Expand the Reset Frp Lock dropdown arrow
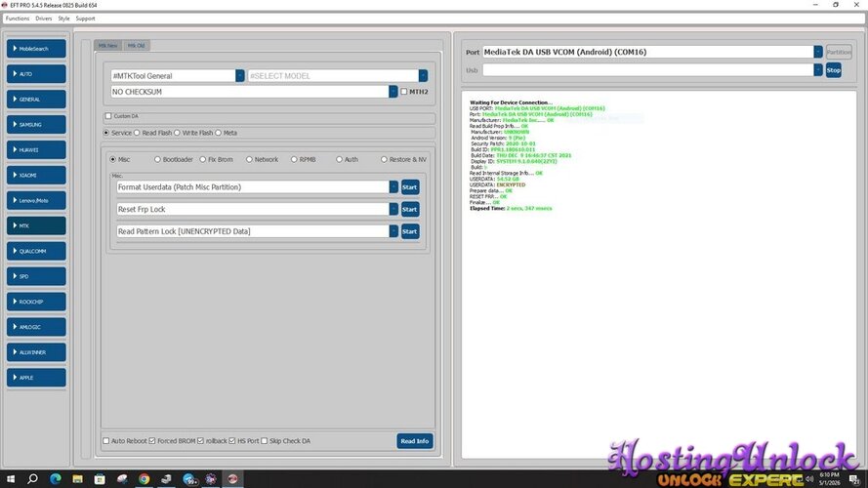Viewport: 868px width, 488px height. point(393,209)
